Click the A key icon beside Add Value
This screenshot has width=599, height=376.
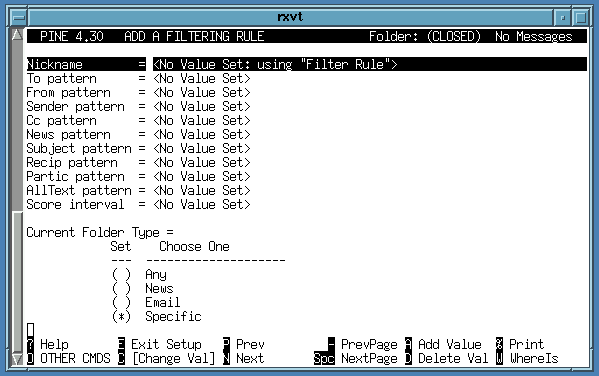[x=408, y=344]
